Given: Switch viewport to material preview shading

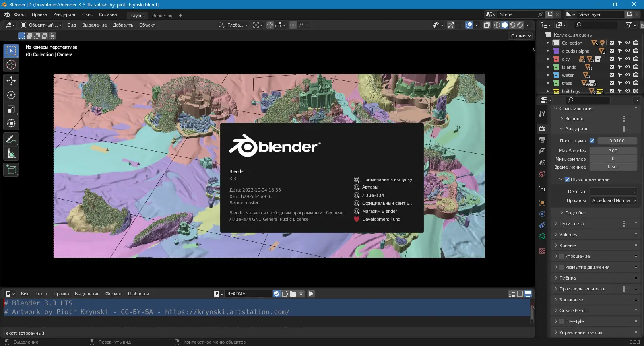Looking at the screenshot, I should [x=512, y=25].
